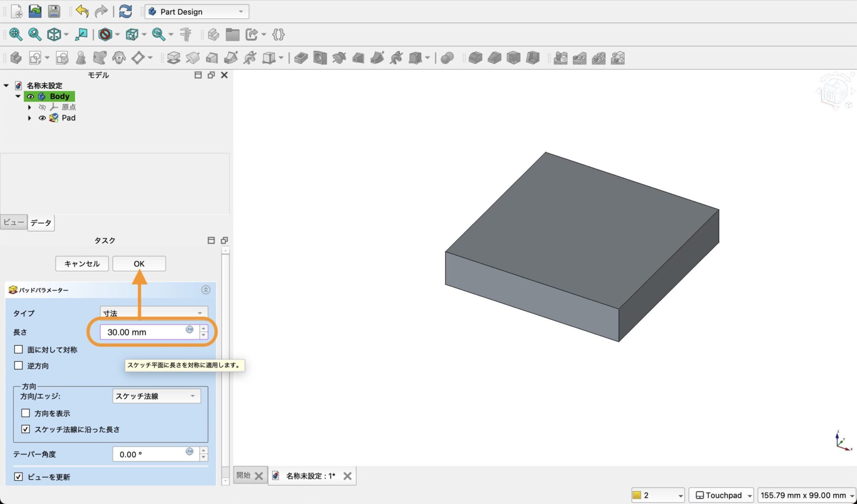The image size is (857, 504).
Task: Open the 方向/エッジ dropdown showing スケッチ法線
Action: click(x=157, y=396)
